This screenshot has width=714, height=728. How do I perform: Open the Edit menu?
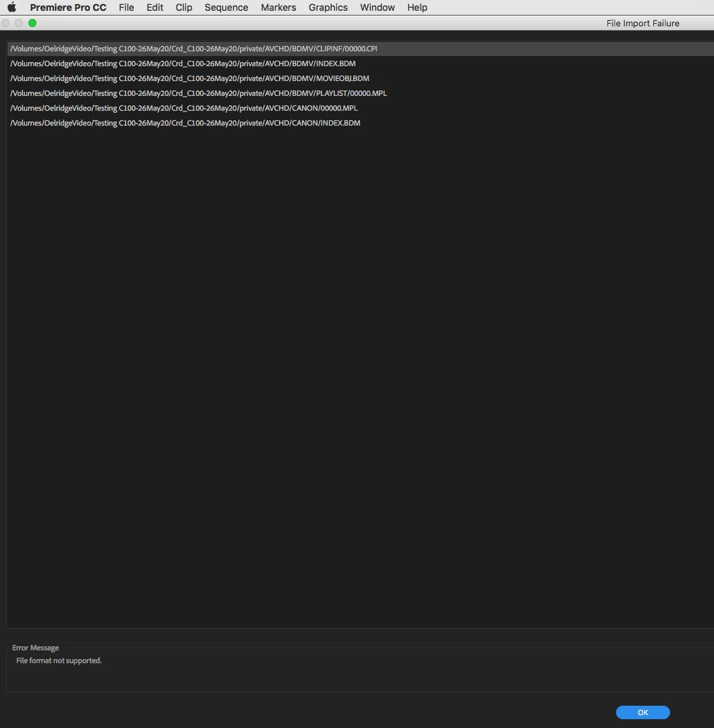[155, 7]
